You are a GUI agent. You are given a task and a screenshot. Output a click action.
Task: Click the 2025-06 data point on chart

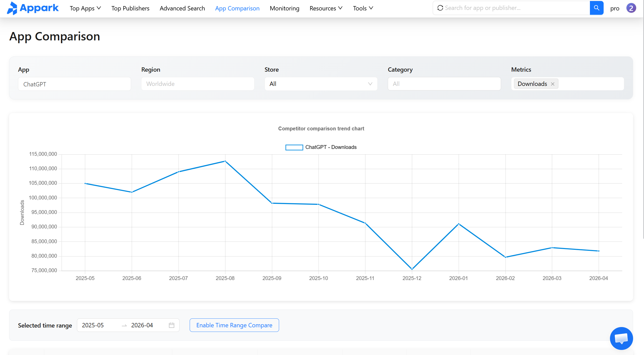[x=132, y=192]
